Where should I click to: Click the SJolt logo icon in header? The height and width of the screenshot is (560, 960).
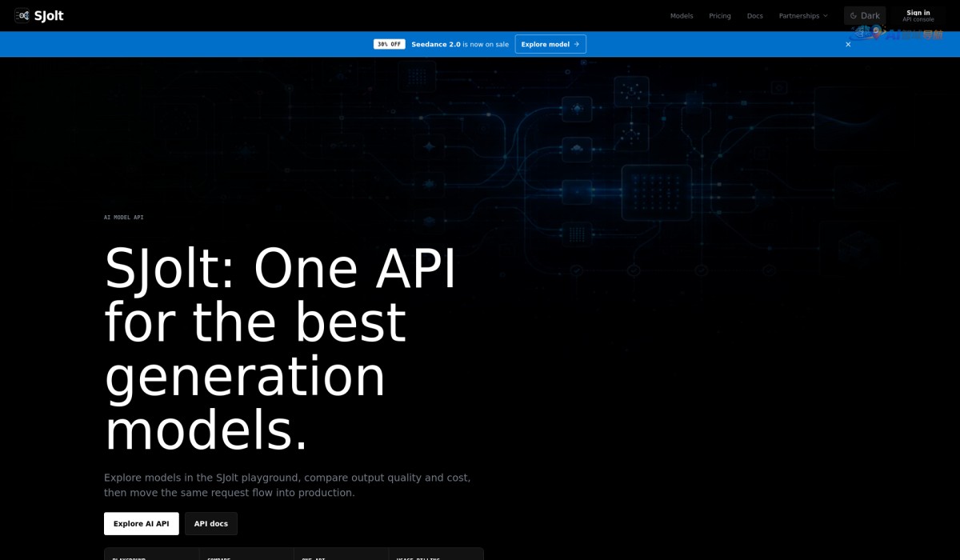pyautogui.click(x=22, y=15)
